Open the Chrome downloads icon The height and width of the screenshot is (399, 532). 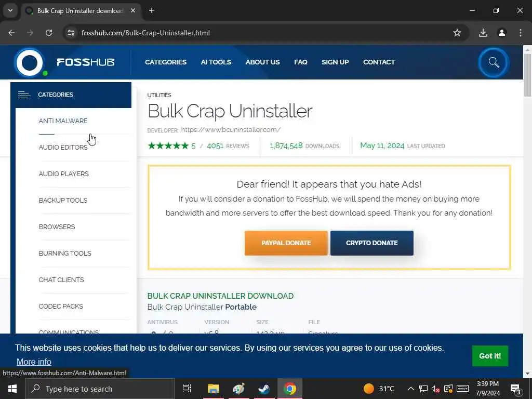click(x=483, y=33)
